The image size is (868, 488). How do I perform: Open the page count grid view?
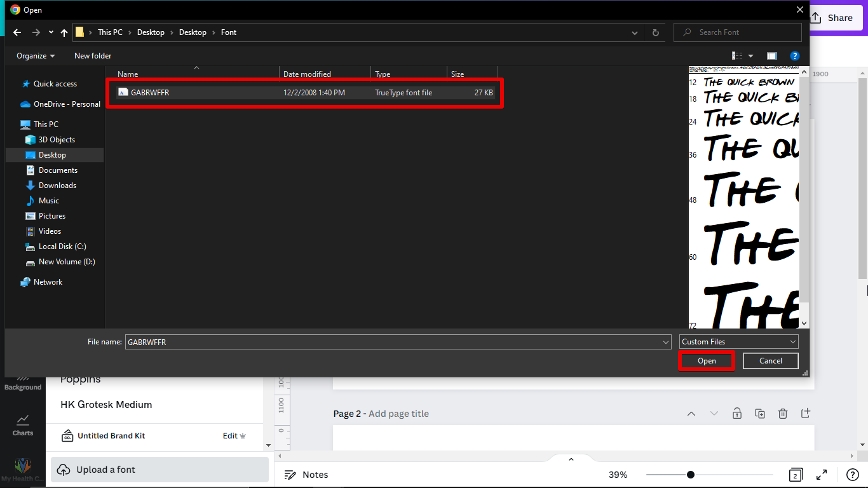[795, 475]
